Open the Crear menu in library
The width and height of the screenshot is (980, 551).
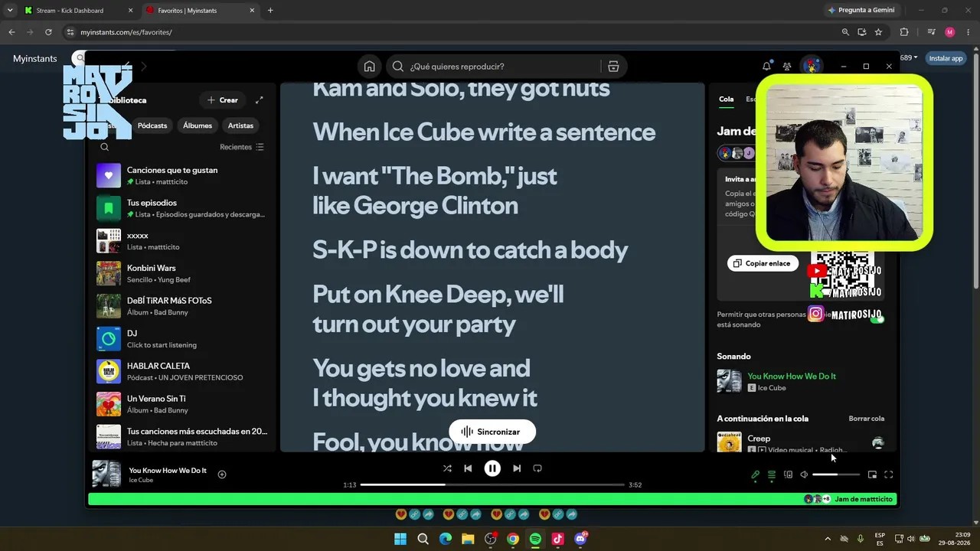(223, 100)
